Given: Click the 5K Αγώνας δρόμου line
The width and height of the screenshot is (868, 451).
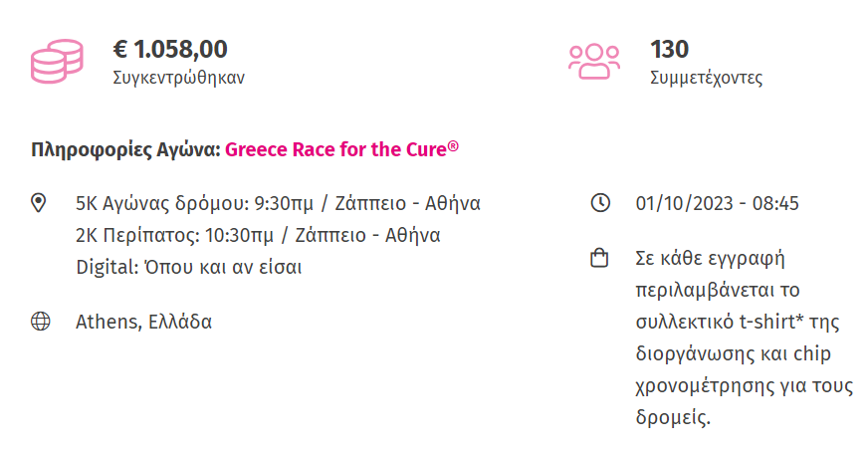Looking at the screenshot, I should click(x=278, y=204).
